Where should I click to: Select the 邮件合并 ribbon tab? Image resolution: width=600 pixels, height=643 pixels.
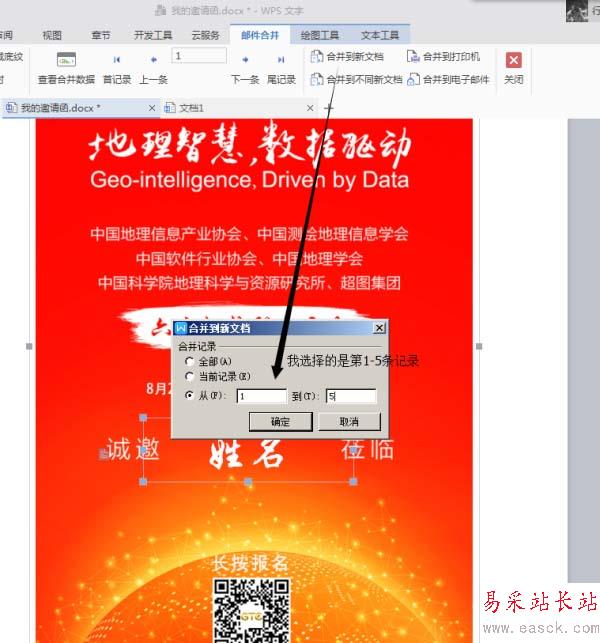(x=260, y=35)
